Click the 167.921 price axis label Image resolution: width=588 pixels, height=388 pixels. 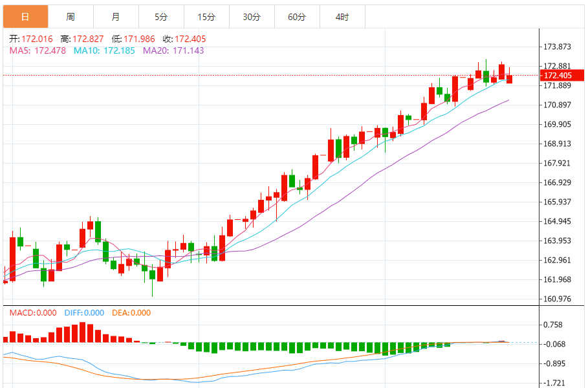557,163
